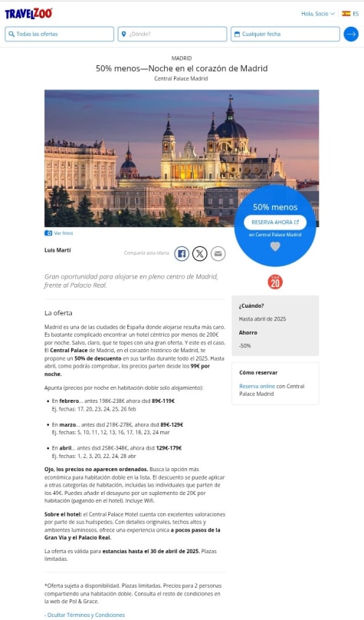Open the Todas las ofertas search selector
Viewport: 364px width, 620px height.
(x=59, y=34)
